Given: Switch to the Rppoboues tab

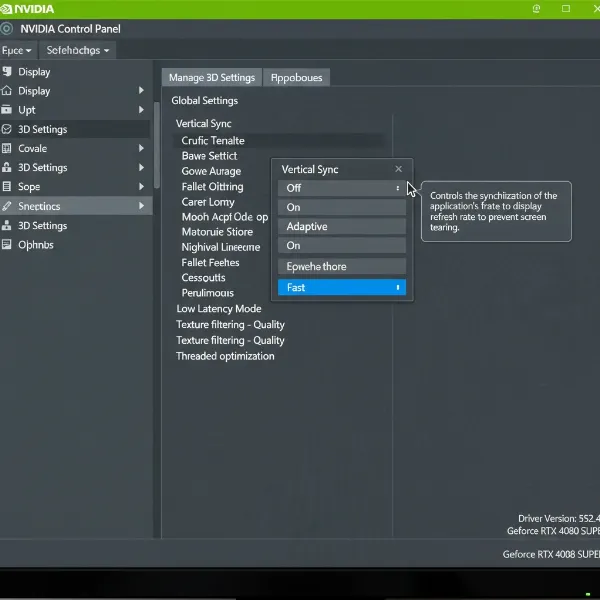Looking at the screenshot, I should click(297, 78).
